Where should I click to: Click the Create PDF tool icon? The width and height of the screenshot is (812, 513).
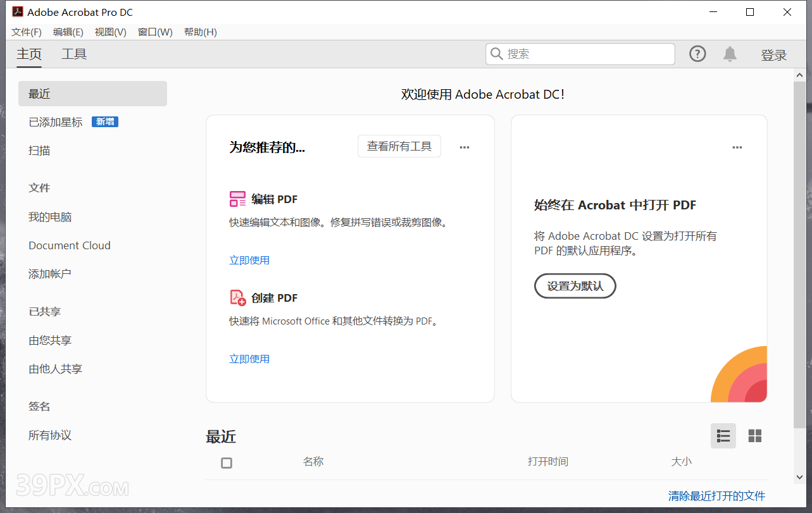pyautogui.click(x=237, y=297)
